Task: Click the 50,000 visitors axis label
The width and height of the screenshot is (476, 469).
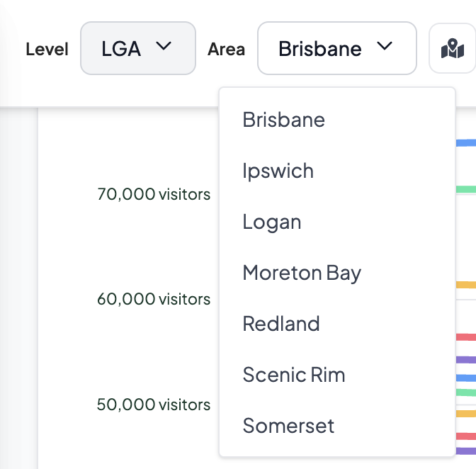Action: (154, 405)
